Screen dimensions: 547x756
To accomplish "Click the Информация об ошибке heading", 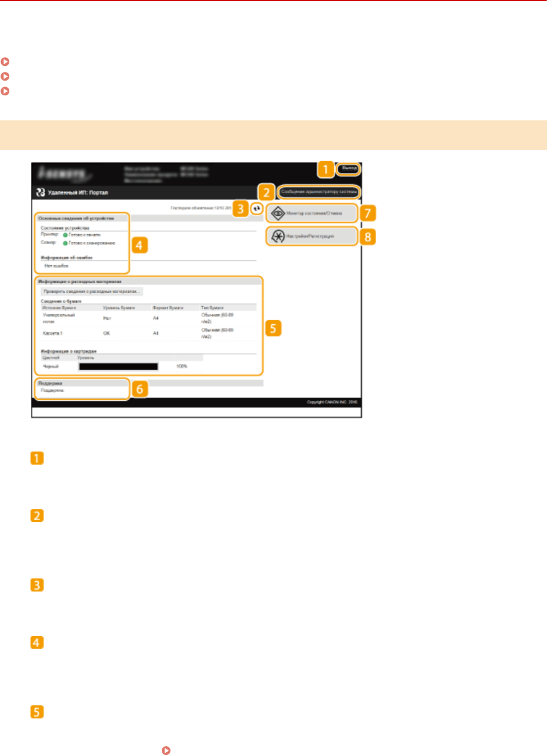I will [66, 258].
